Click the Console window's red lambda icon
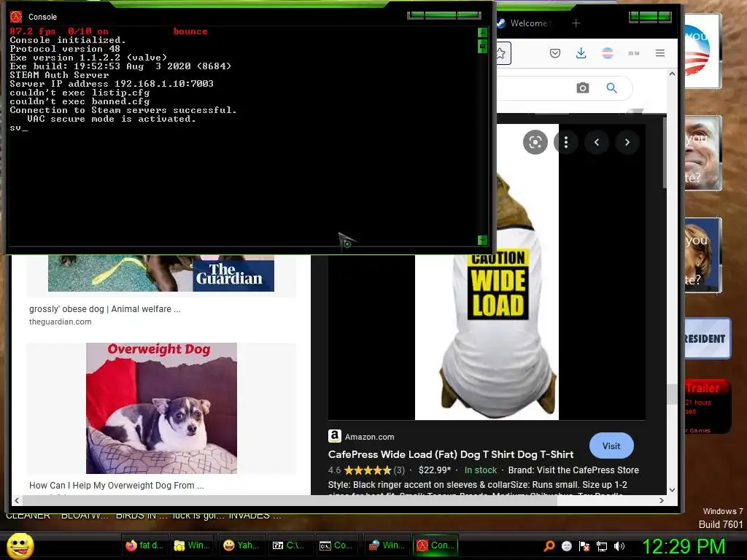Image resolution: width=747 pixels, height=560 pixels. pos(16,17)
